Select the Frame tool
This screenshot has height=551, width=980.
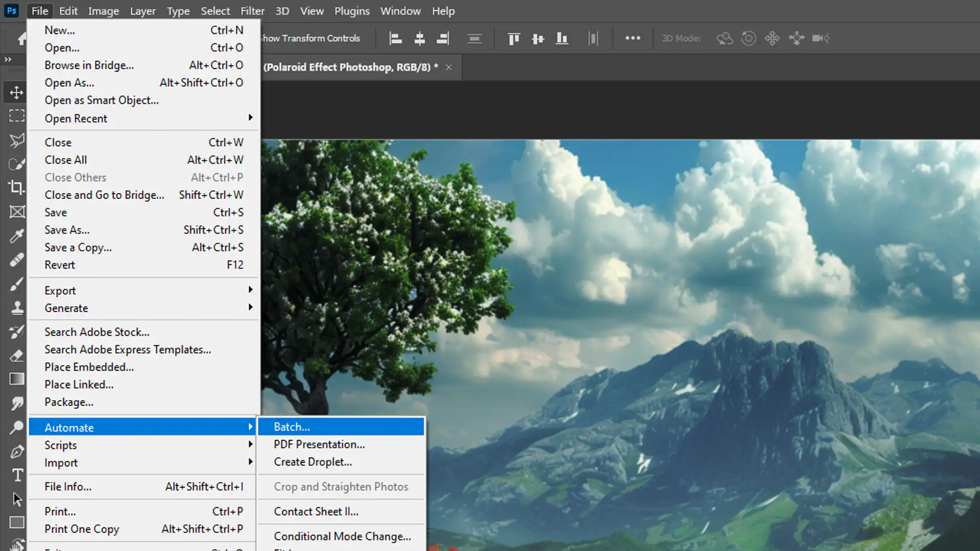point(16,212)
